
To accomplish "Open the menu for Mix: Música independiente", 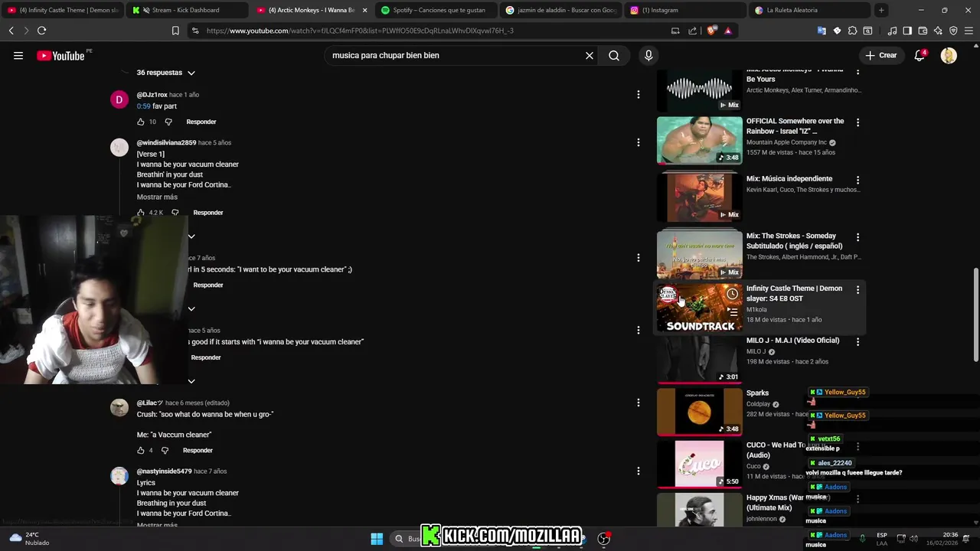I will (x=857, y=180).
